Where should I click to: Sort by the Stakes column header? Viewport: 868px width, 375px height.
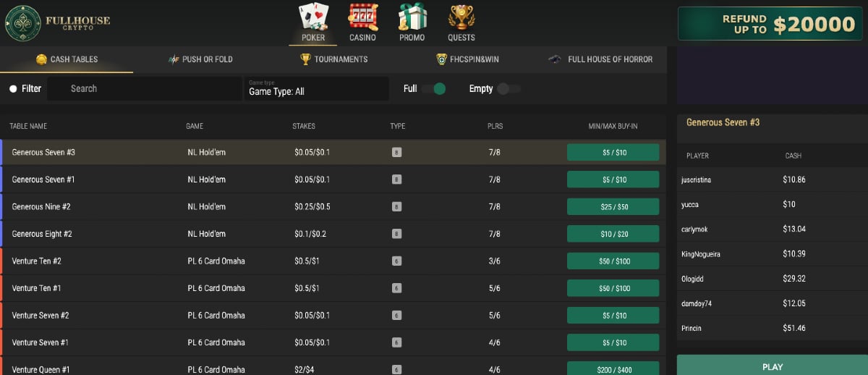point(303,126)
